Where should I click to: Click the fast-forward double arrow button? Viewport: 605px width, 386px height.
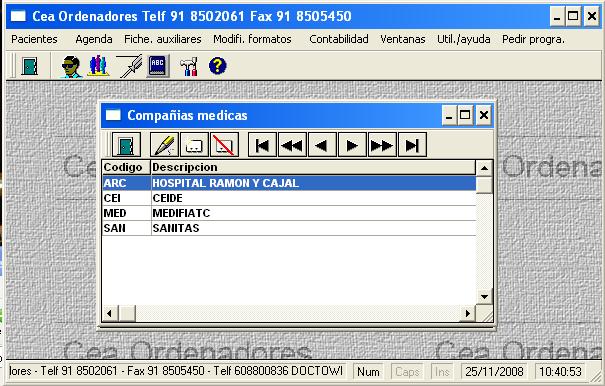(382, 145)
